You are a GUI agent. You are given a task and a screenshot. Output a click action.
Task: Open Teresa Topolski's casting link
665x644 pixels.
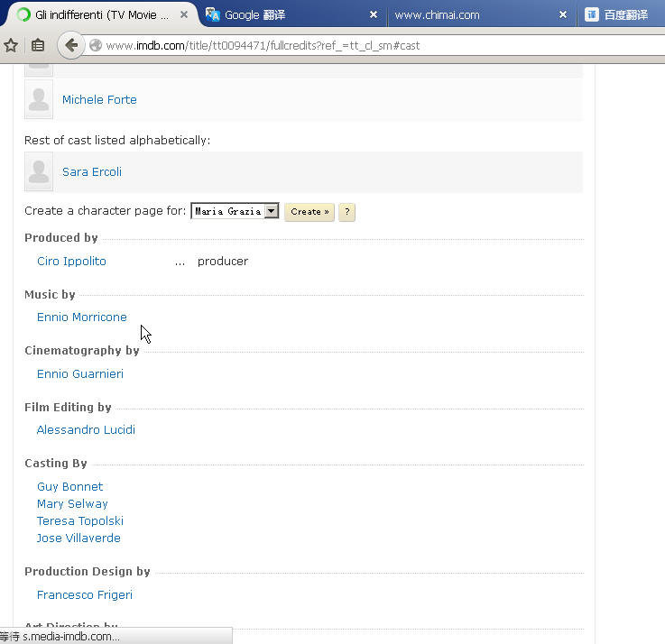point(80,520)
